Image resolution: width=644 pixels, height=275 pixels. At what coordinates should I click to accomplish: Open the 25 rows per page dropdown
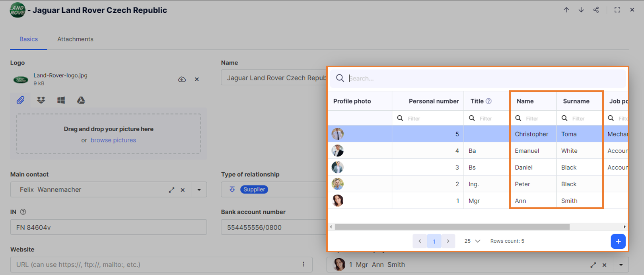coord(472,241)
